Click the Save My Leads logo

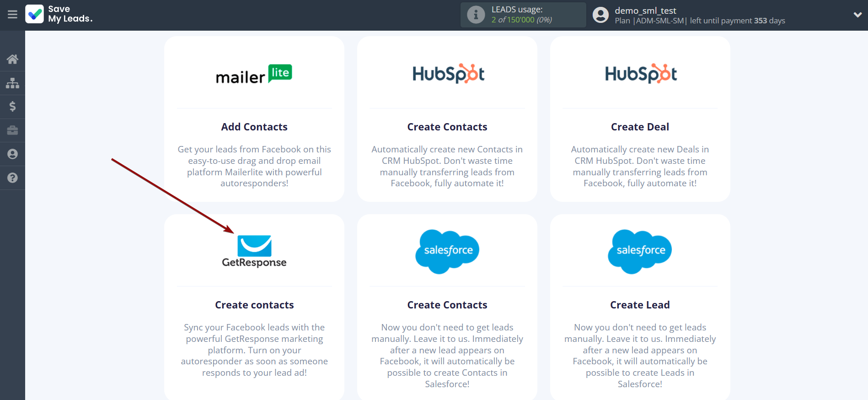59,14
